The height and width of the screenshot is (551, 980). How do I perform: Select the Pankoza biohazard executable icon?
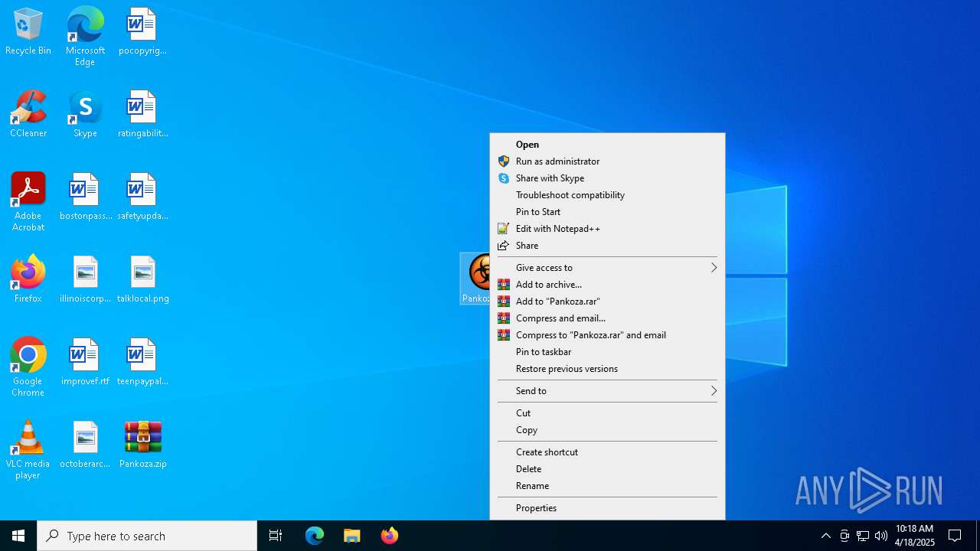tap(476, 279)
